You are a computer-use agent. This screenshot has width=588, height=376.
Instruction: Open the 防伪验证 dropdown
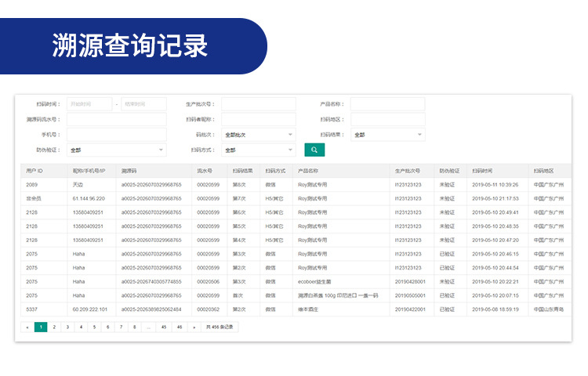point(117,150)
